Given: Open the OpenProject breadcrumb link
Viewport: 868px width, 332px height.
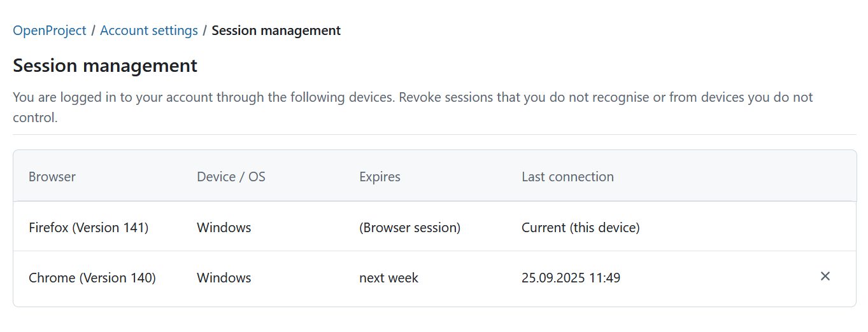Looking at the screenshot, I should coord(50,31).
